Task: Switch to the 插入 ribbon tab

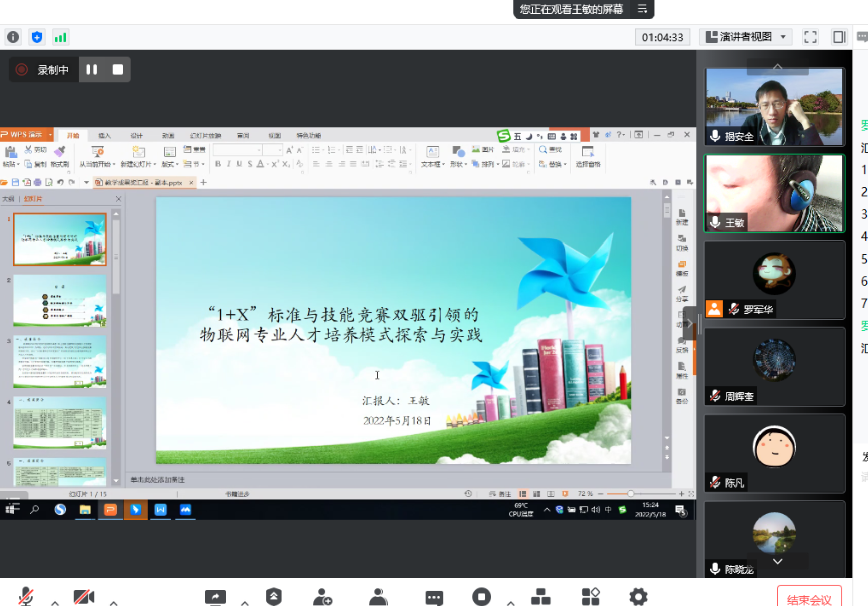Action: (x=104, y=135)
